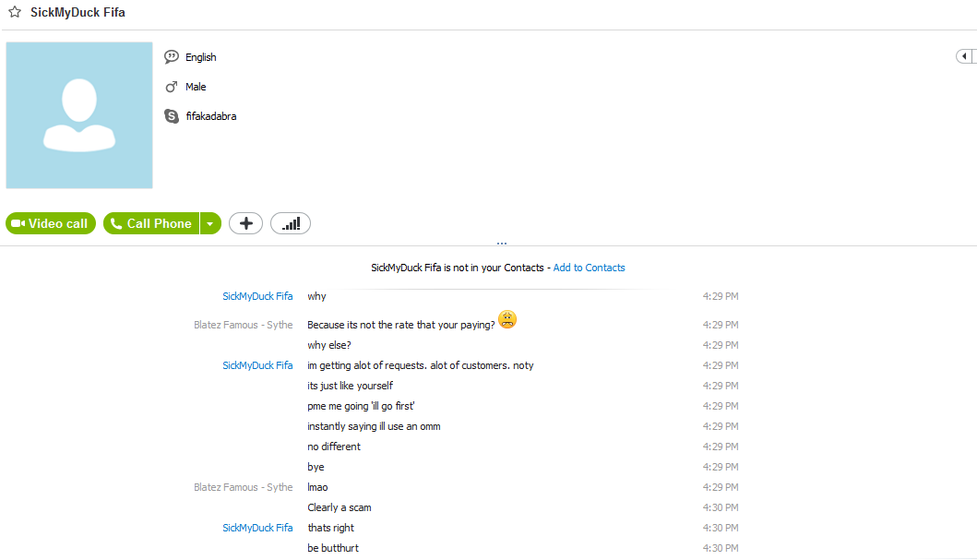977x560 pixels.
Task: Select the 'Clearly a scam' message
Action: point(339,507)
